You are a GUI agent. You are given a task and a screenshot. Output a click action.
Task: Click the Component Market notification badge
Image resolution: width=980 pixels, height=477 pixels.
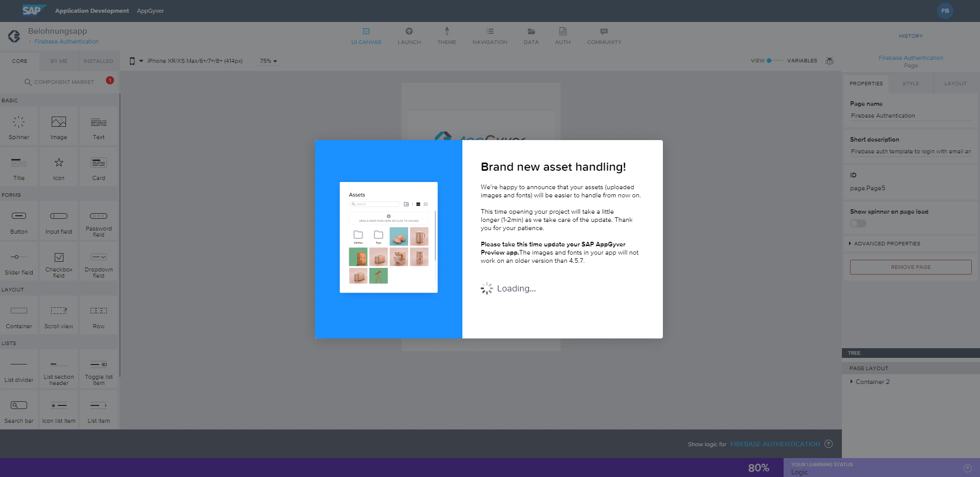110,80
